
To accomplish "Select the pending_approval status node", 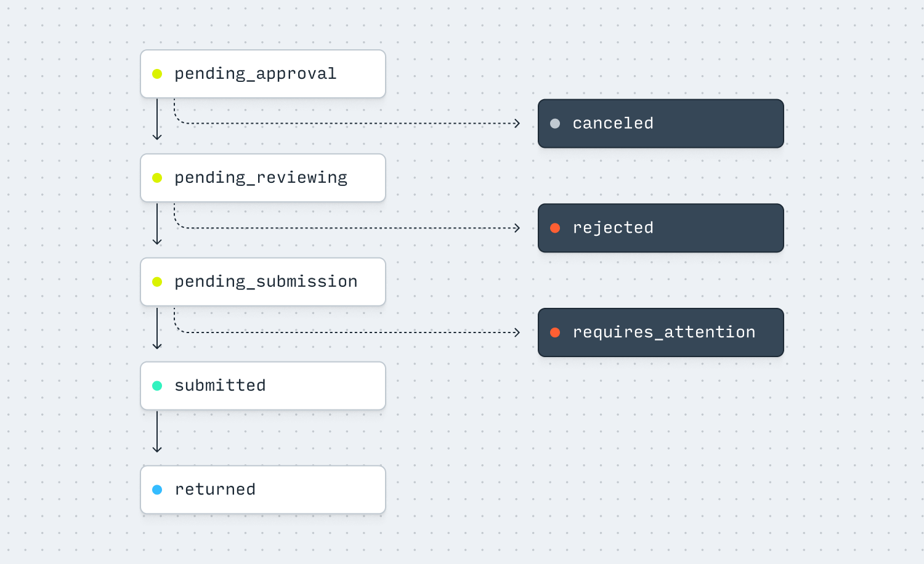I will (x=263, y=74).
